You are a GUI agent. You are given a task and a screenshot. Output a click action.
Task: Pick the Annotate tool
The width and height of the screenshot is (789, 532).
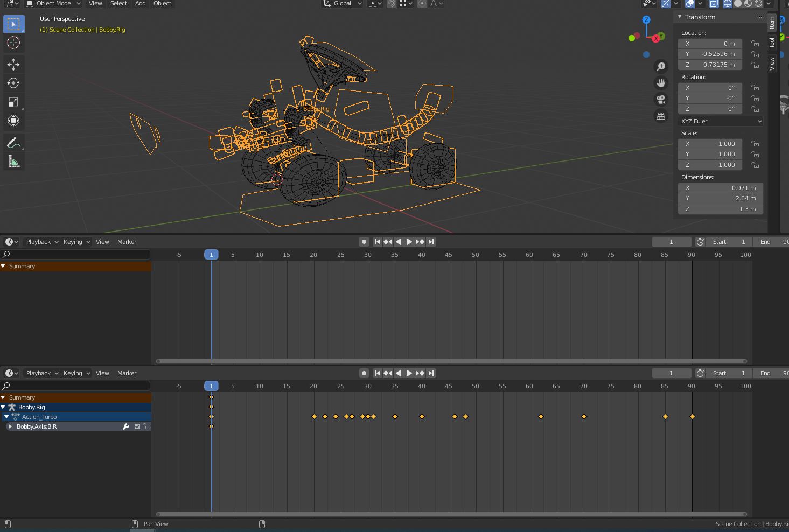click(13, 142)
